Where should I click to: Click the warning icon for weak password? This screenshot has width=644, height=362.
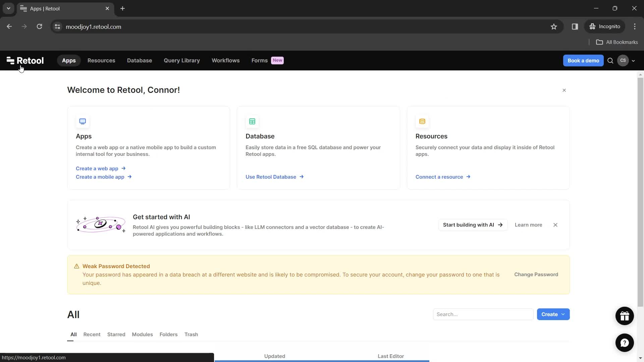(x=76, y=266)
